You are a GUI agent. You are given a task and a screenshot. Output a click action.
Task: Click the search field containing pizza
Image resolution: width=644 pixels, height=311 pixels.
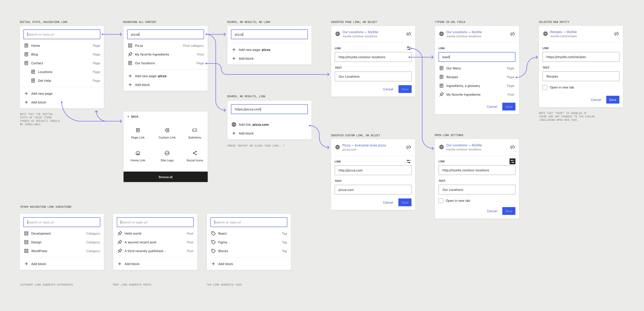(165, 34)
